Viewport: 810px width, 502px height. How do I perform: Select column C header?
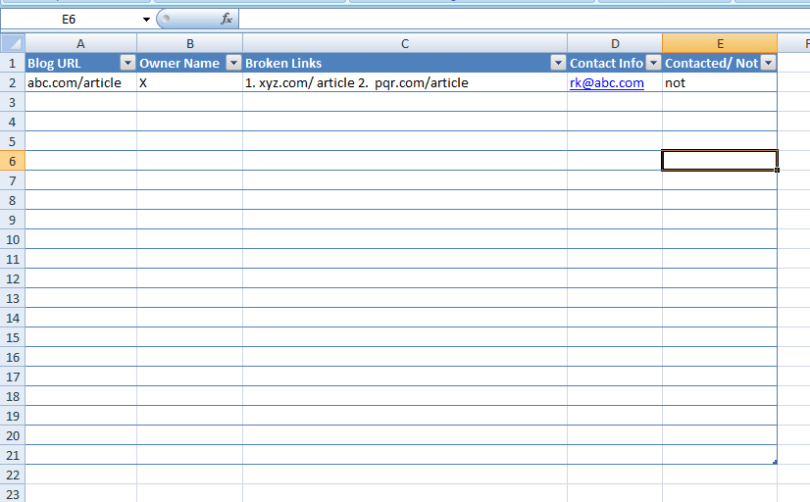tap(405, 43)
